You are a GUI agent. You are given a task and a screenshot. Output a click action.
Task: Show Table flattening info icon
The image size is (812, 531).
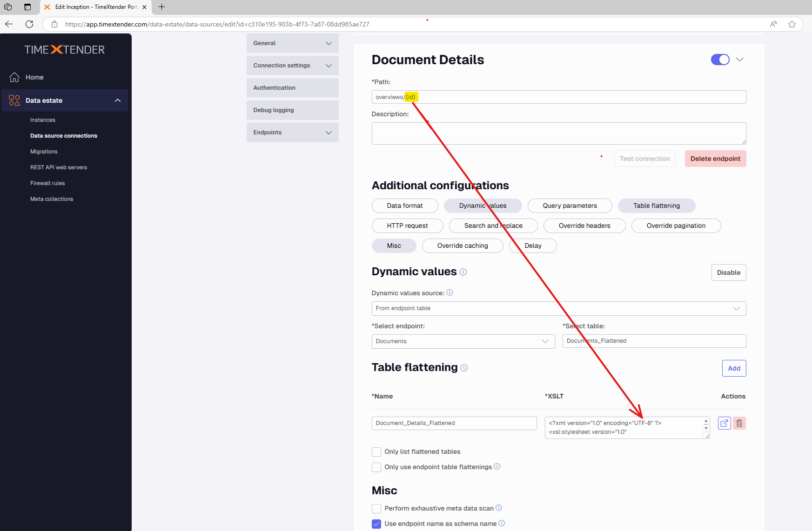click(x=464, y=368)
